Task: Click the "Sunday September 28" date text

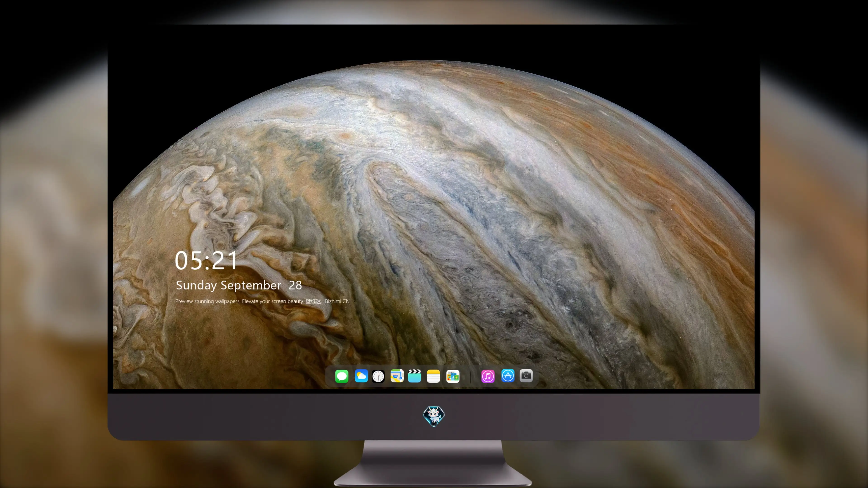Action: 239,285
